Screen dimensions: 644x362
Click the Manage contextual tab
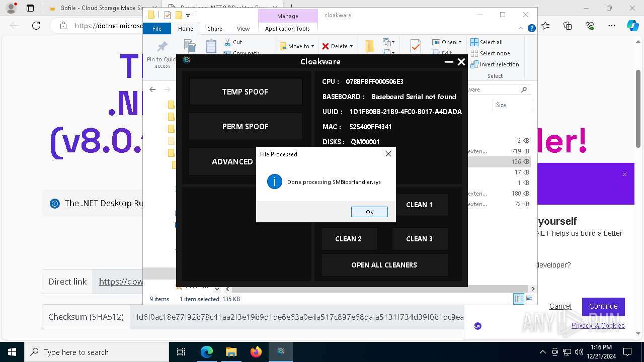coord(287,16)
